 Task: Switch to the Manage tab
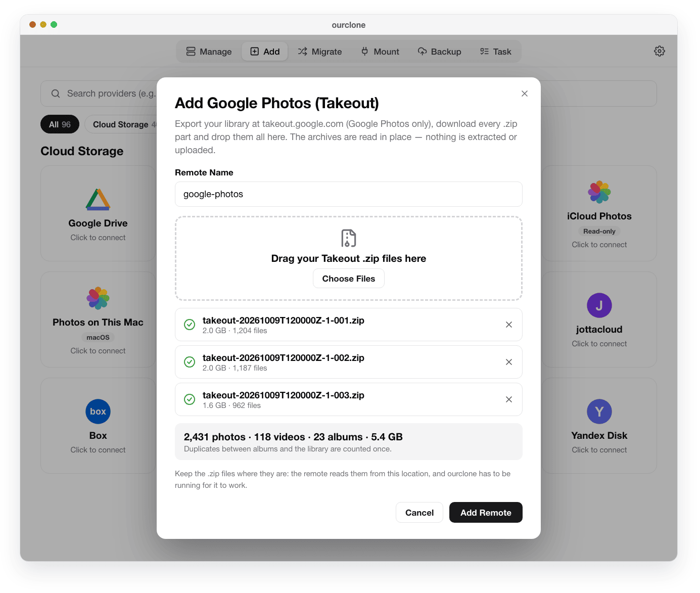pos(209,52)
